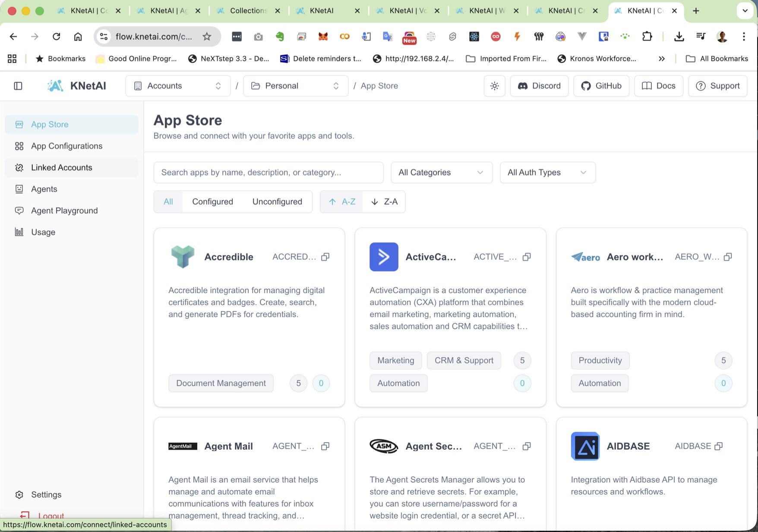
Task: Bookmark this page with the star icon
Action: point(207,37)
